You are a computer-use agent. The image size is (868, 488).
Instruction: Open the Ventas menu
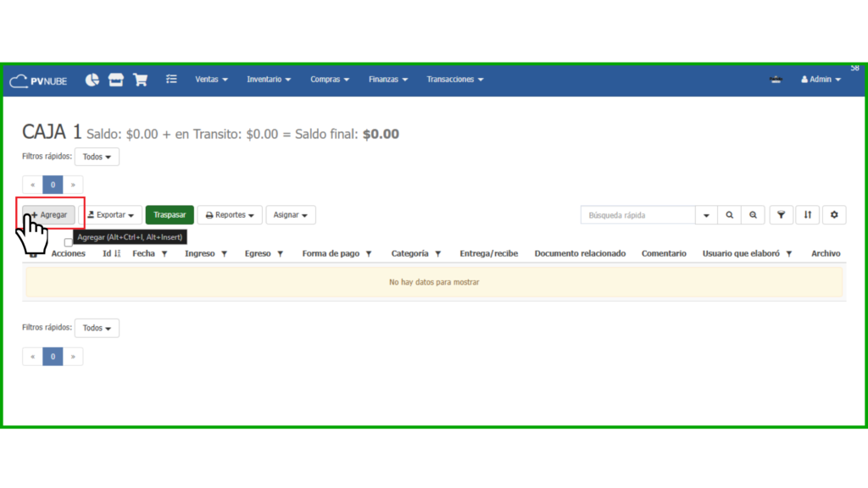click(x=211, y=80)
